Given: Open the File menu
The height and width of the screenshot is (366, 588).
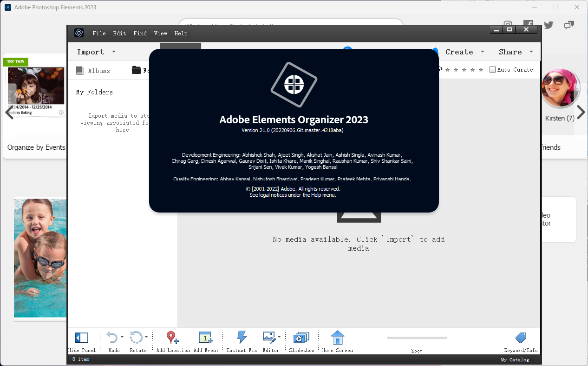Looking at the screenshot, I should [99, 33].
